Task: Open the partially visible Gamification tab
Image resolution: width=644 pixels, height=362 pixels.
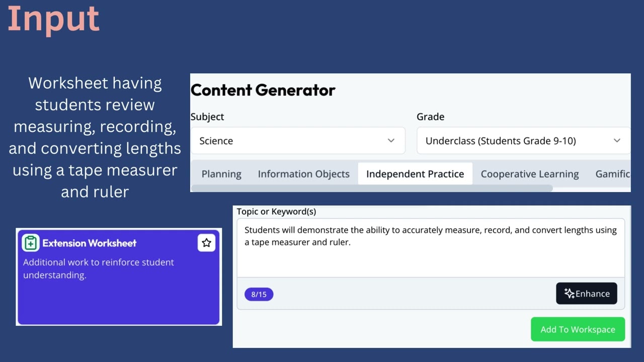Action: [x=612, y=174]
